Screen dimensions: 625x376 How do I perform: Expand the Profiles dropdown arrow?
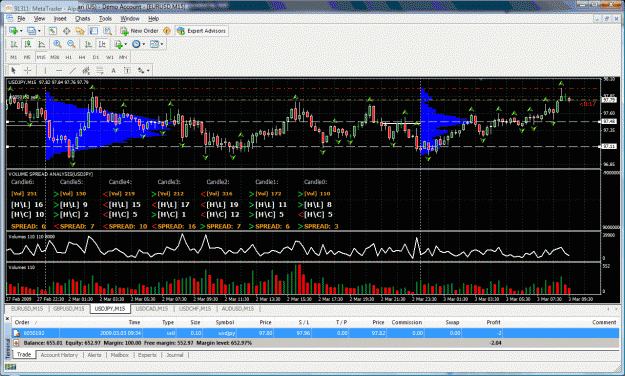(x=39, y=31)
